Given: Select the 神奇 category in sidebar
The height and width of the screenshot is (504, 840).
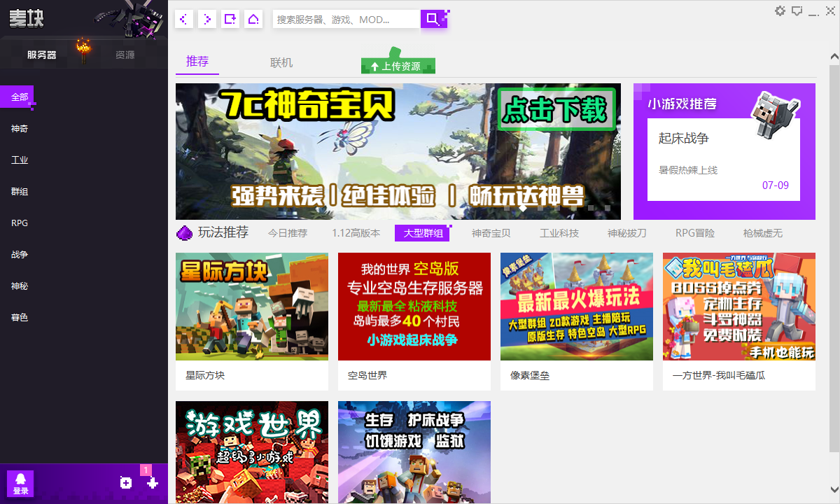Looking at the screenshot, I should coord(20,129).
